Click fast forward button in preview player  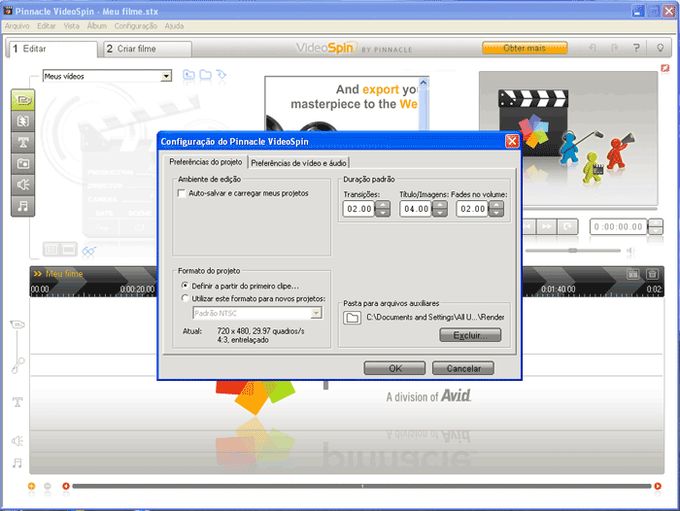547,226
